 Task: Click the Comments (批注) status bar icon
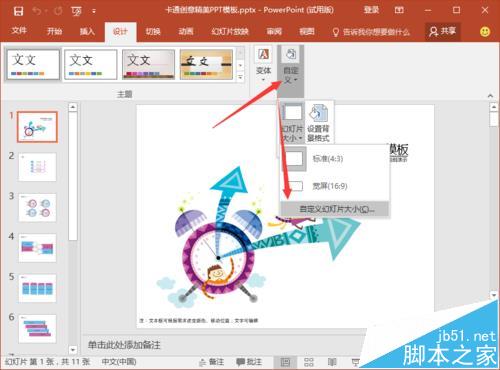point(249,362)
